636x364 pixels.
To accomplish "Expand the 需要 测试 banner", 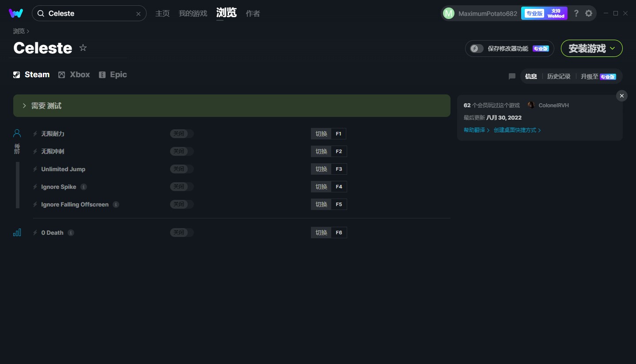I will tap(232, 106).
